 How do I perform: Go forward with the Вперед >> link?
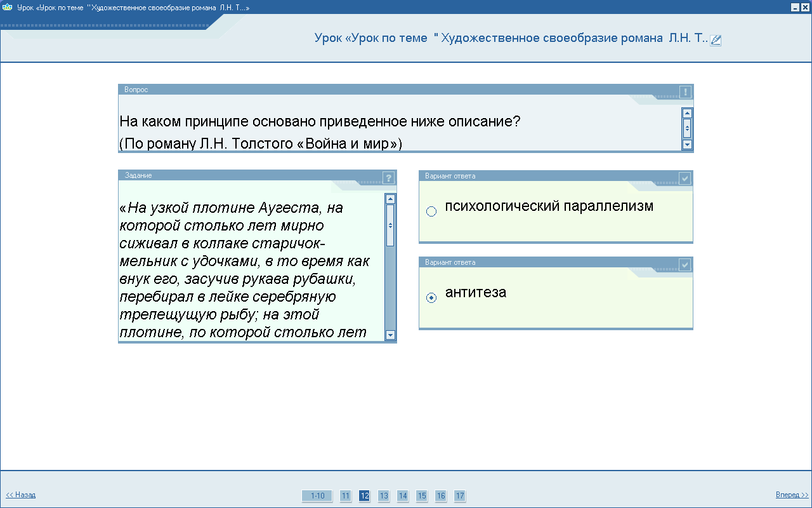[792, 495]
